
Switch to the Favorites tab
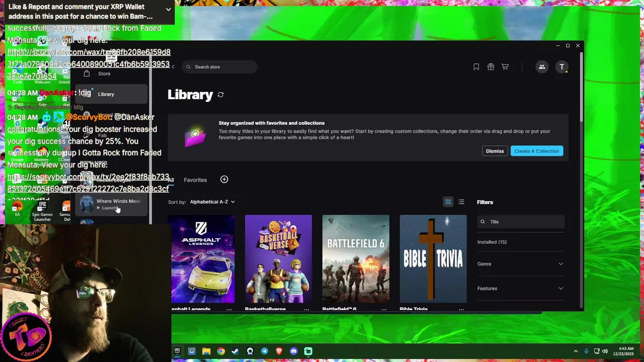[x=195, y=180]
